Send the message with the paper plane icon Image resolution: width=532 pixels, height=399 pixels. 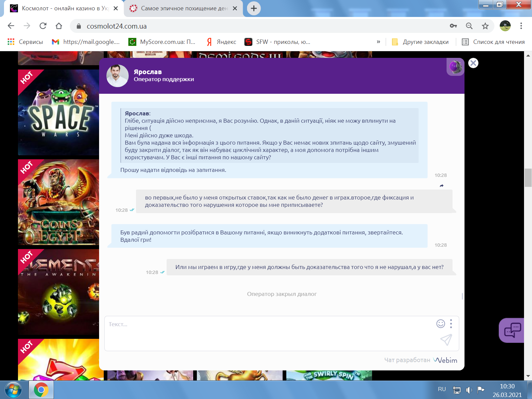[446, 339]
